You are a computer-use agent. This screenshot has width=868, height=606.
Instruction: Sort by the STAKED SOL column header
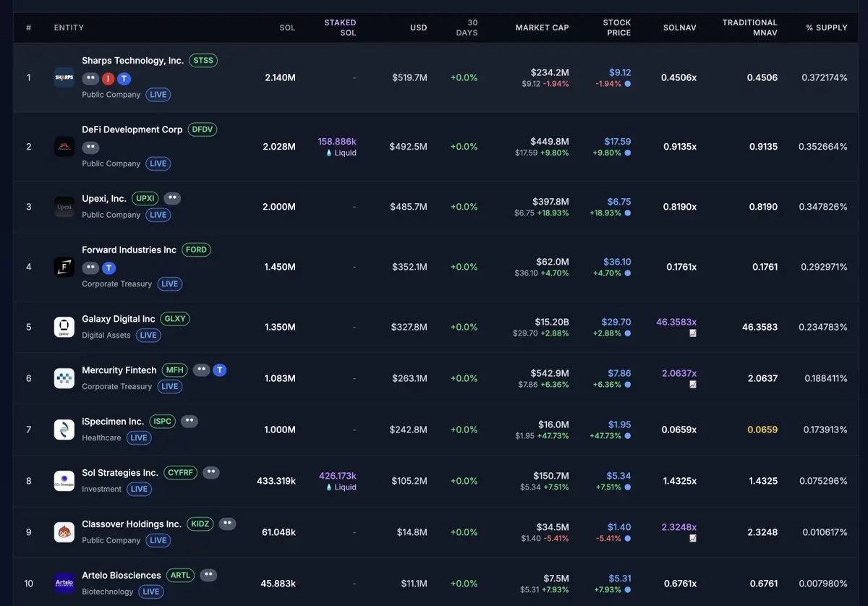[x=340, y=27]
